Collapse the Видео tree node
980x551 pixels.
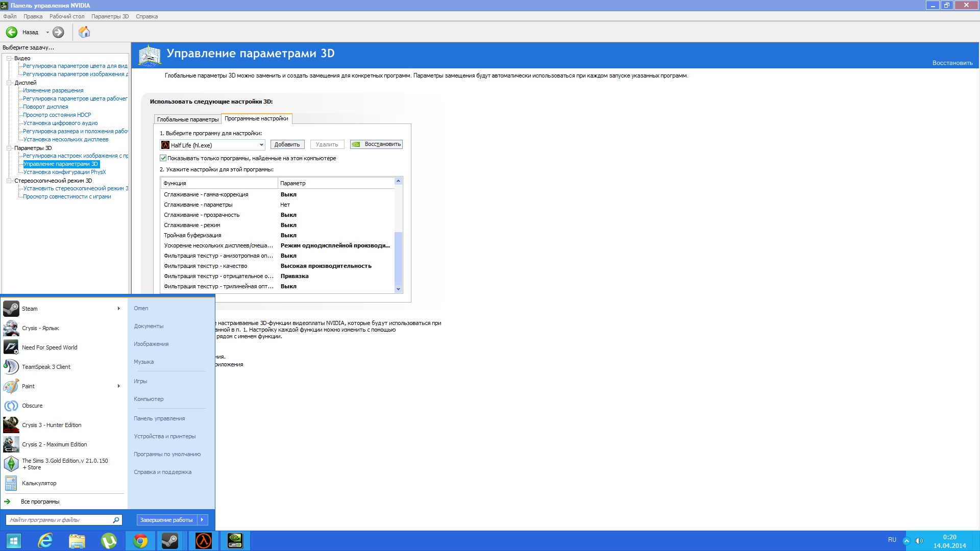[x=9, y=58]
